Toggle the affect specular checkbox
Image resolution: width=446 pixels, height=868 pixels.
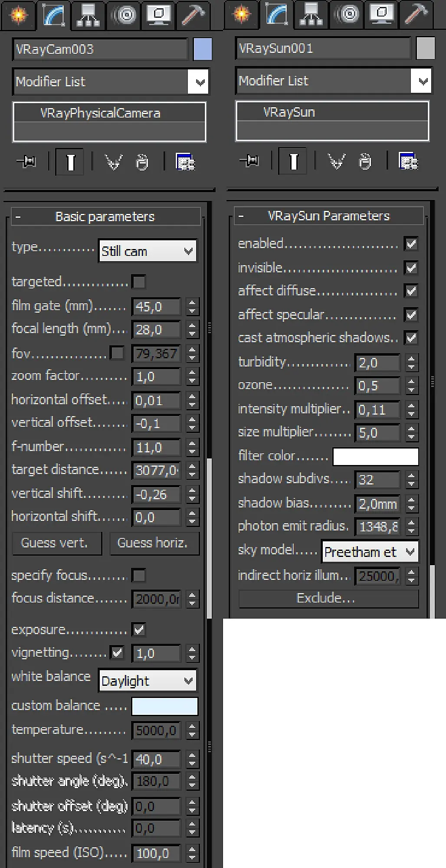click(411, 314)
